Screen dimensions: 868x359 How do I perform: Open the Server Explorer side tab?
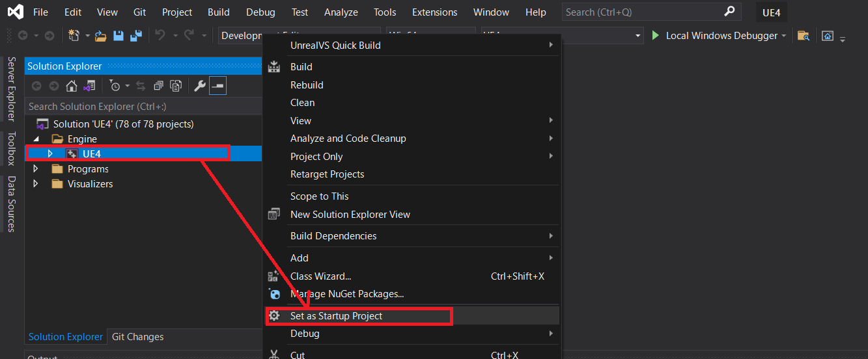(11, 88)
